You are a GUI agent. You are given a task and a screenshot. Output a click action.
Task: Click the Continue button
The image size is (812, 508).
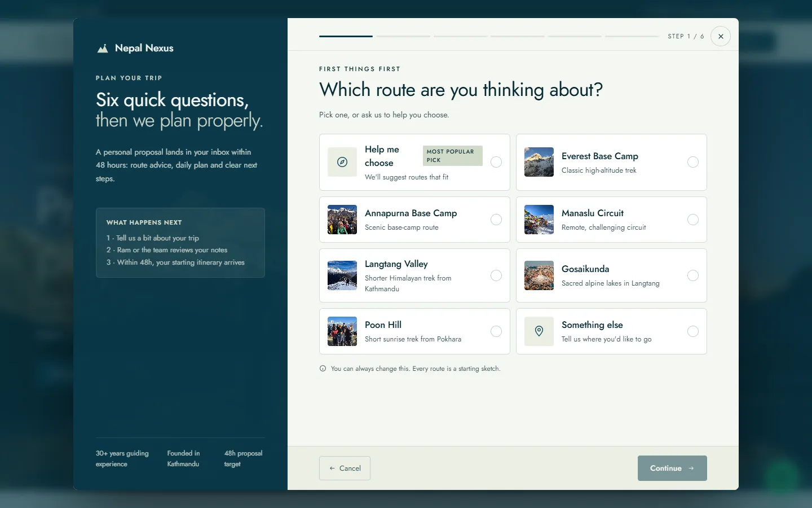[x=672, y=468]
